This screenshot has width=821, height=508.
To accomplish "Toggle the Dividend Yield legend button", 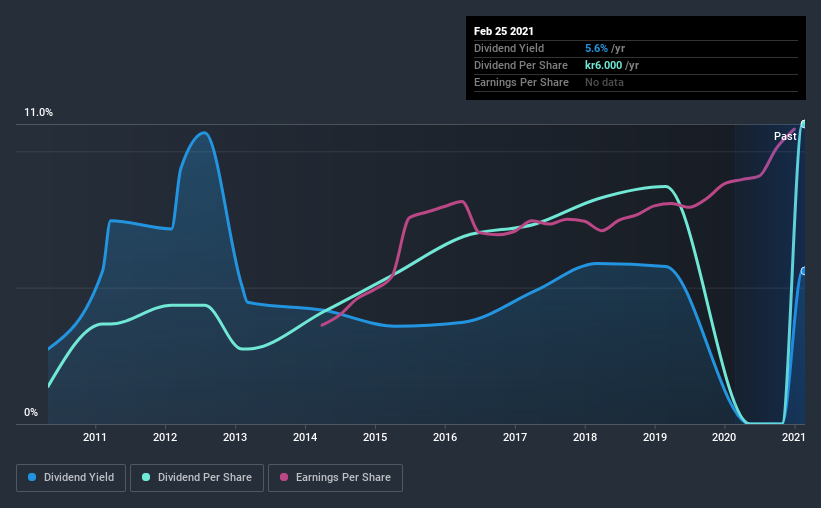I will click(x=71, y=478).
